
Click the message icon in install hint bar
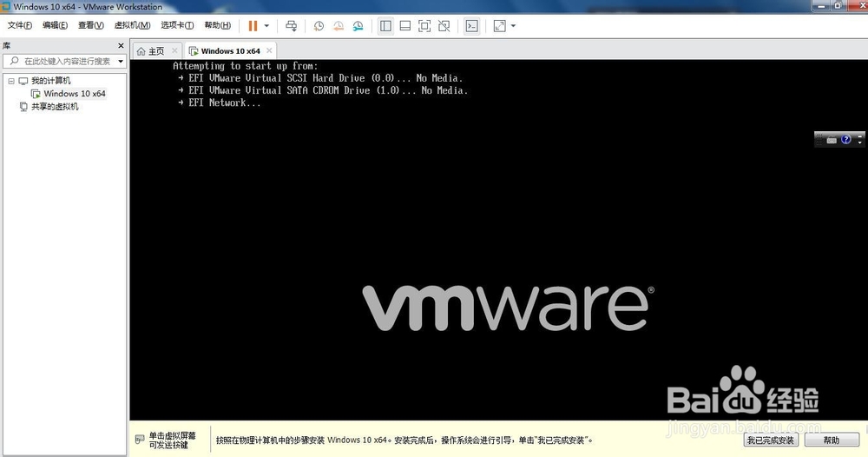click(140, 440)
